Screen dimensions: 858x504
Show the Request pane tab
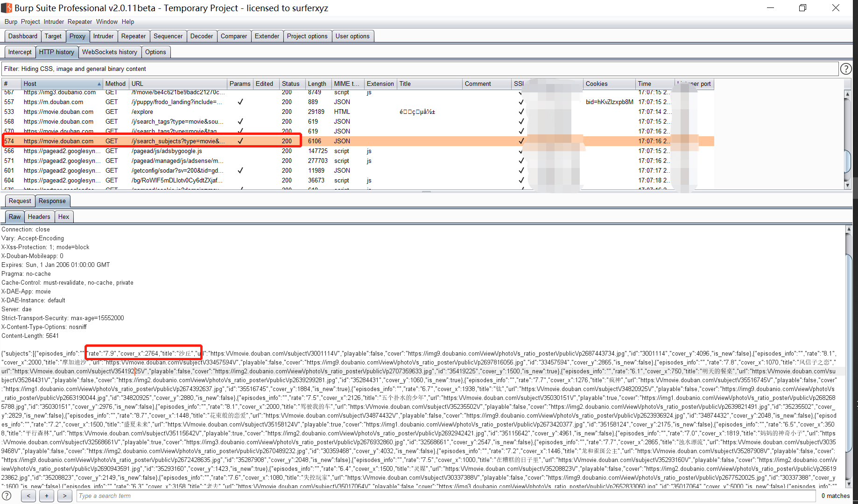(20, 201)
